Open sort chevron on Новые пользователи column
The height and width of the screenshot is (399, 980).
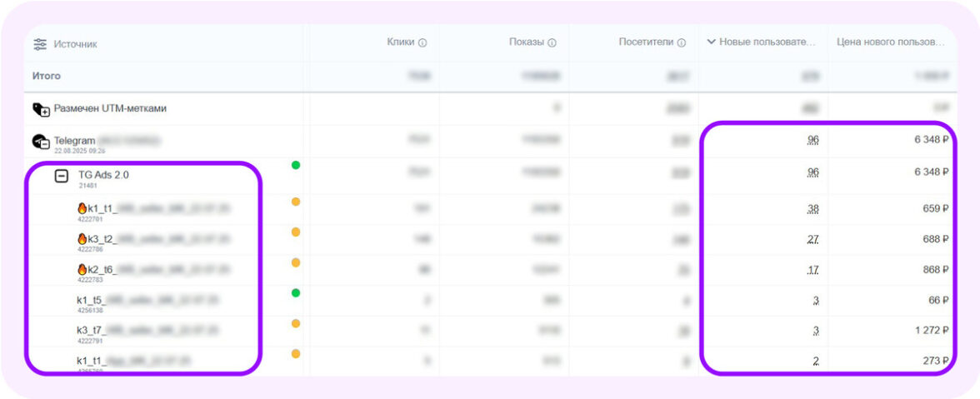[x=711, y=42]
